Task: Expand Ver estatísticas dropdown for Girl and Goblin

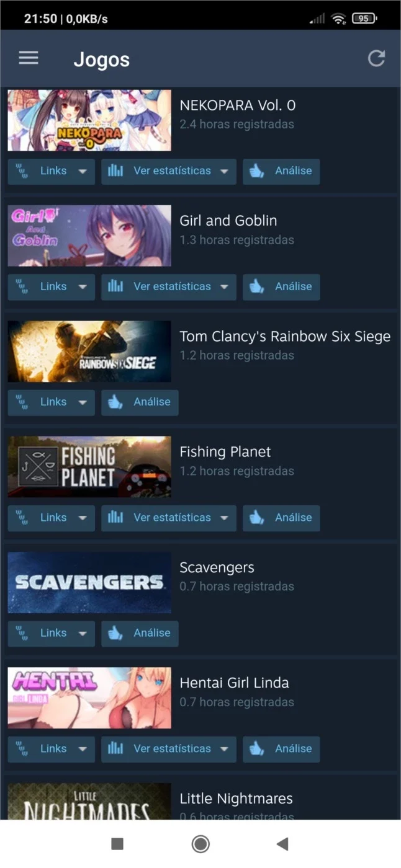Action: click(x=224, y=287)
